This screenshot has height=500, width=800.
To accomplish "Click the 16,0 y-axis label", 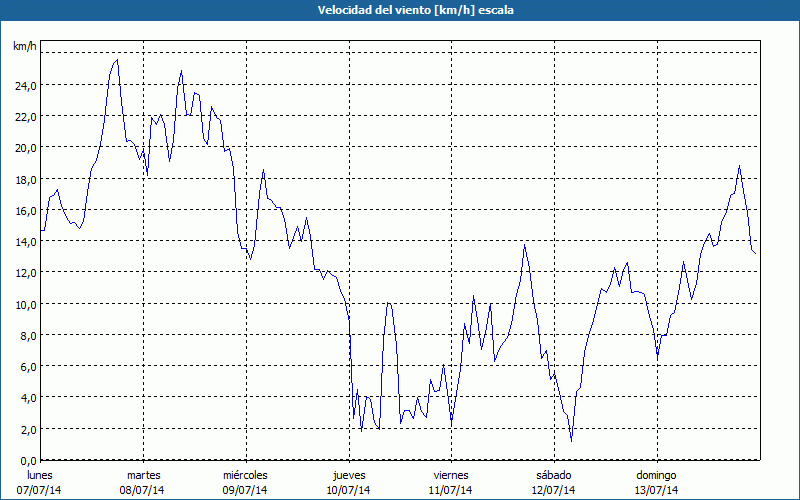I will (x=25, y=211).
